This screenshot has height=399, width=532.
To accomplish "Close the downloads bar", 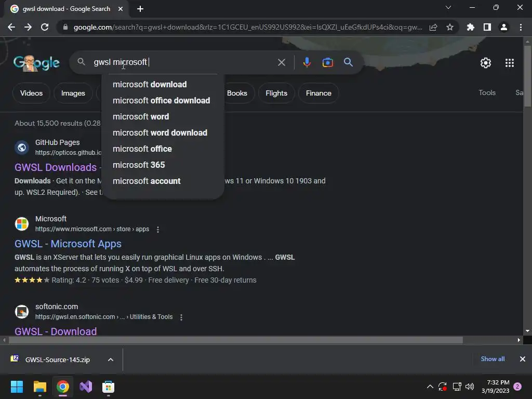I will tap(523, 359).
